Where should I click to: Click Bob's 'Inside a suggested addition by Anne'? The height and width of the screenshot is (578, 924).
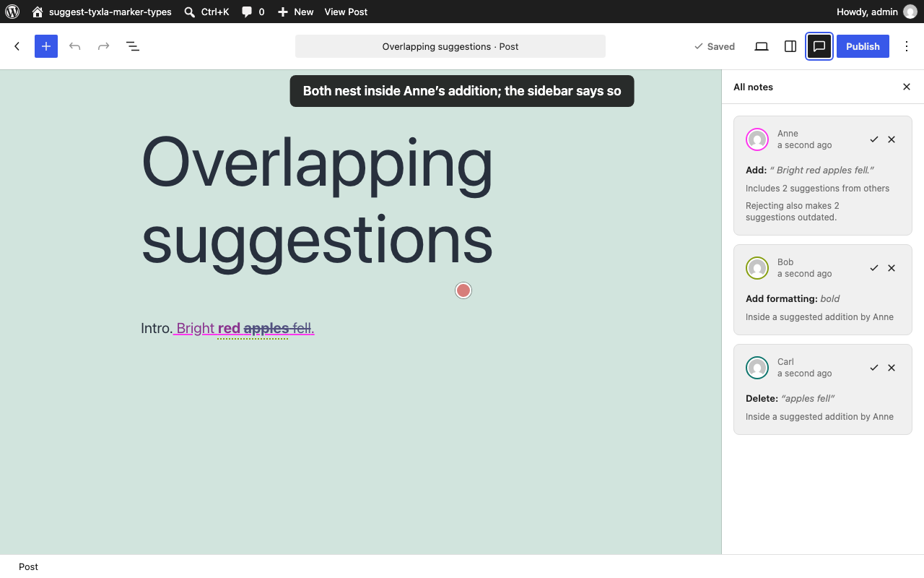coord(819,317)
